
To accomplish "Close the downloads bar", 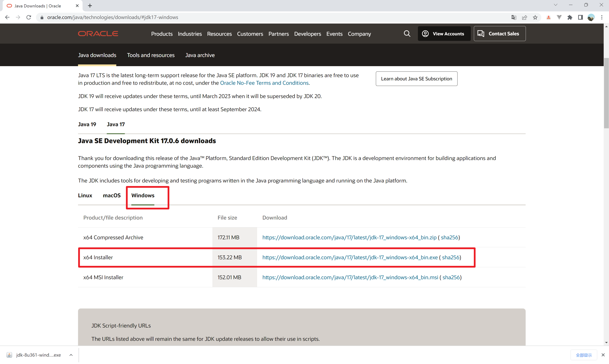I will click(603, 355).
